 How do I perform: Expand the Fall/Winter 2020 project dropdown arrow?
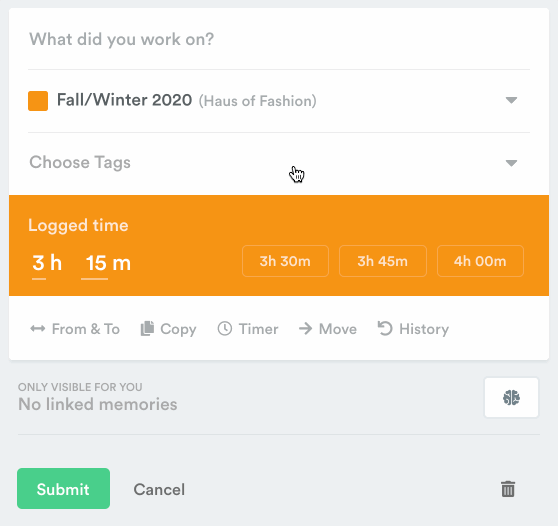click(x=511, y=100)
